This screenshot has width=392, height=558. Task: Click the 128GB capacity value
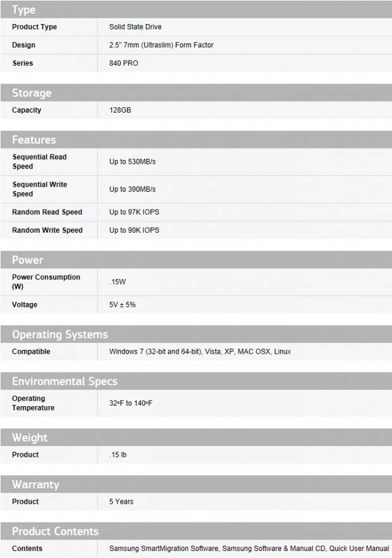120,110
